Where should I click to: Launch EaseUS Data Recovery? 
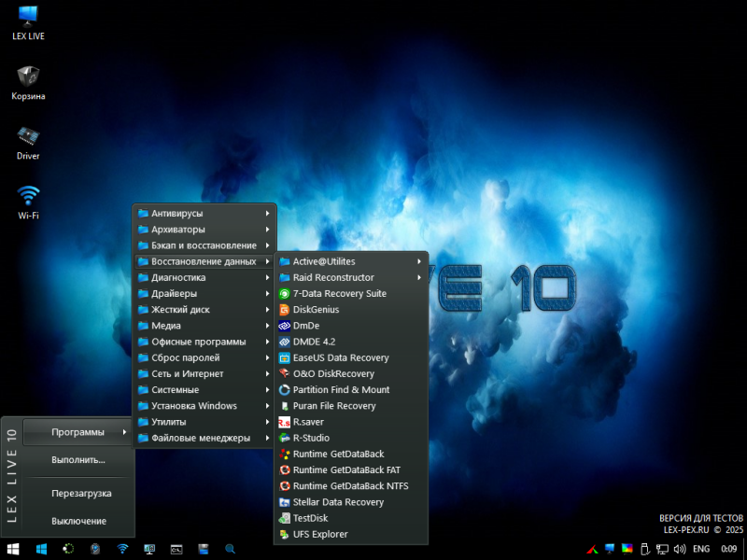tap(340, 357)
